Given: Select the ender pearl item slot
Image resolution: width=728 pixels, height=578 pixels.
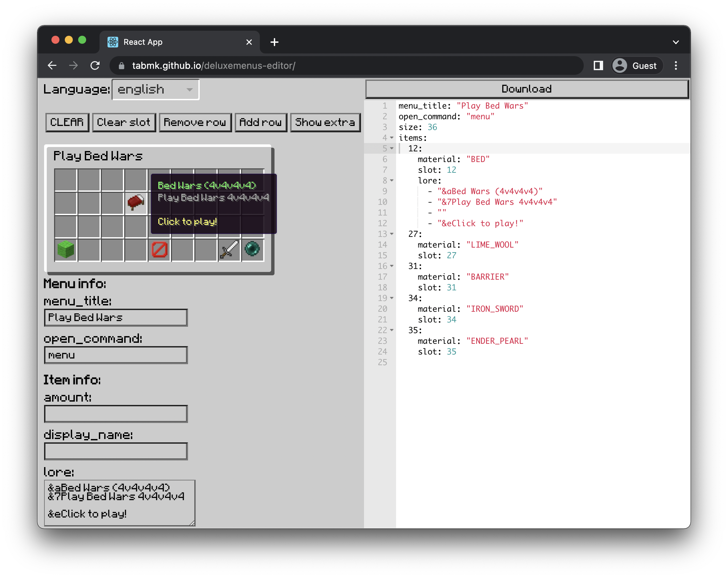Looking at the screenshot, I should point(252,249).
